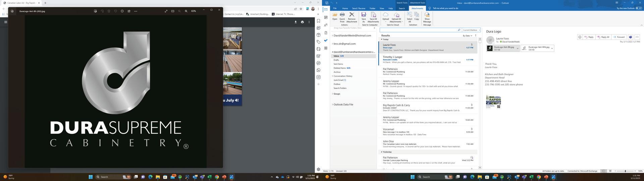
Task: Collapse the Yesterday message group
Action: (x=382, y=152)
